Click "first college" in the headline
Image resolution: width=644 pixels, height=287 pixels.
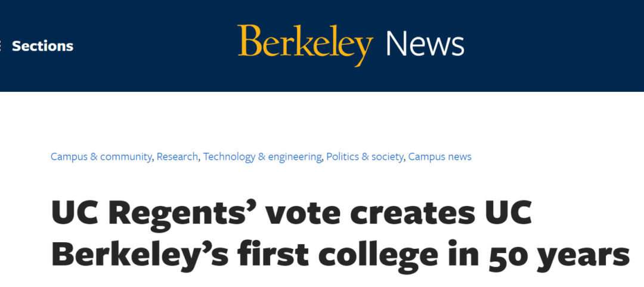coord(339,254)
